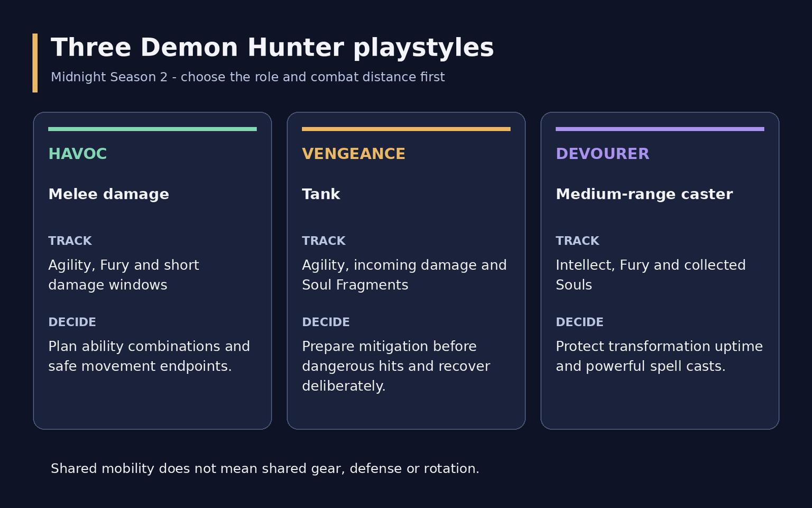Click Plan ability combinations text
This screenshot has height=508, width=812.
coord(149,356)
